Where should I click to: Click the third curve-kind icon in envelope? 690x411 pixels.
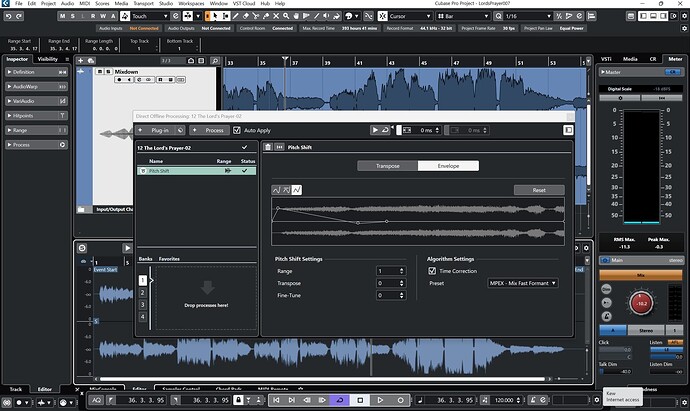[x=297, y=190]
